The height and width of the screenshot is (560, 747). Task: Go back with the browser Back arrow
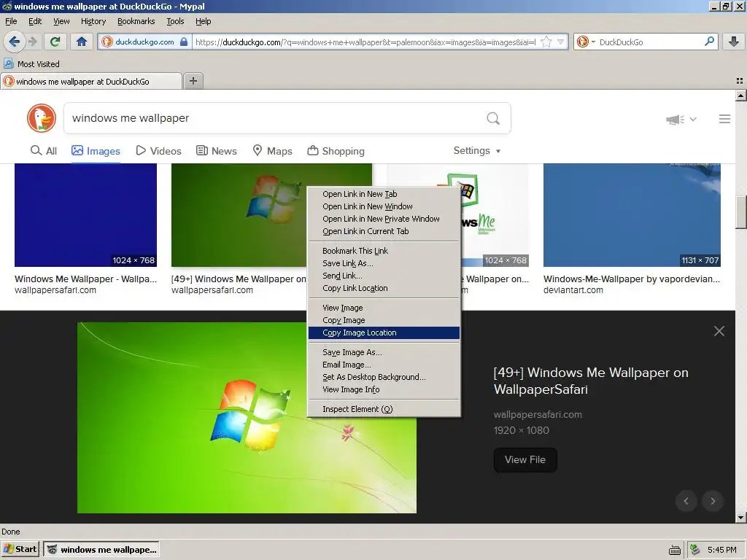tap(15, 42)
